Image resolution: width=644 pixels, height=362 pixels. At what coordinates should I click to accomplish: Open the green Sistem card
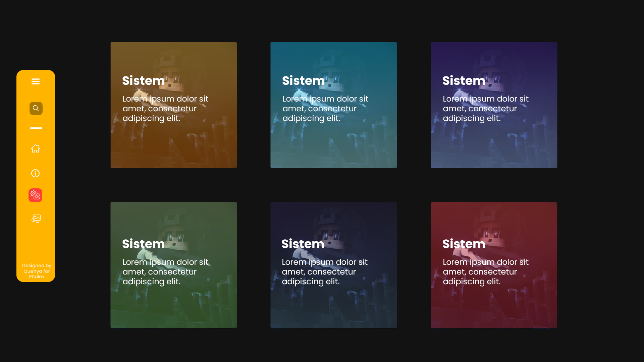pos(174,265)
